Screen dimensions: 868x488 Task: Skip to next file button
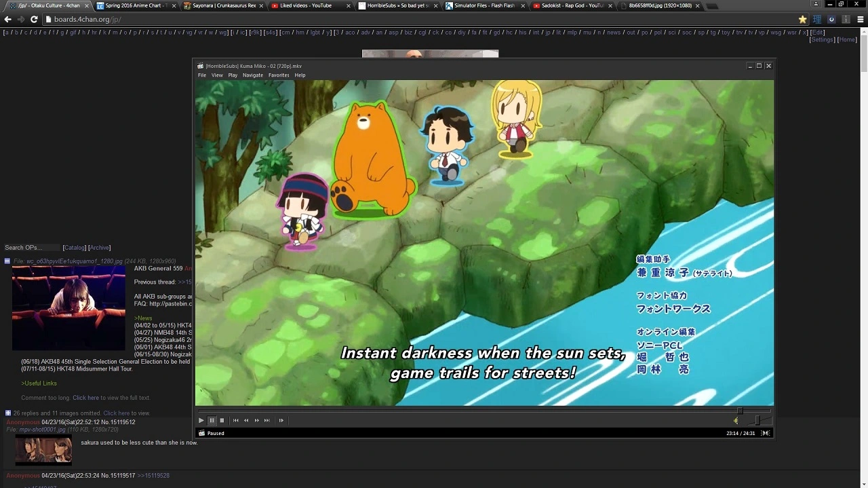pyautogui.click(x=267, y=421)
